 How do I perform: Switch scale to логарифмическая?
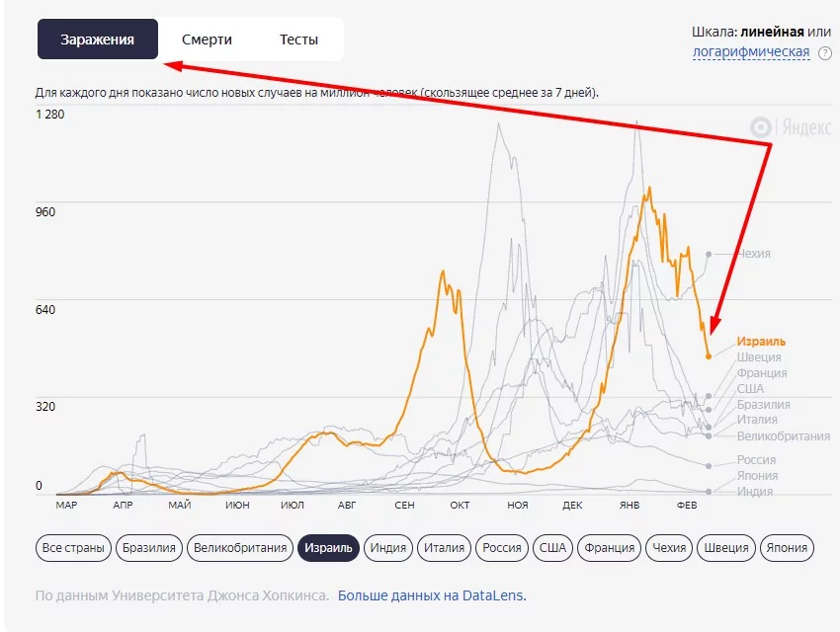(x=751, y=52)
